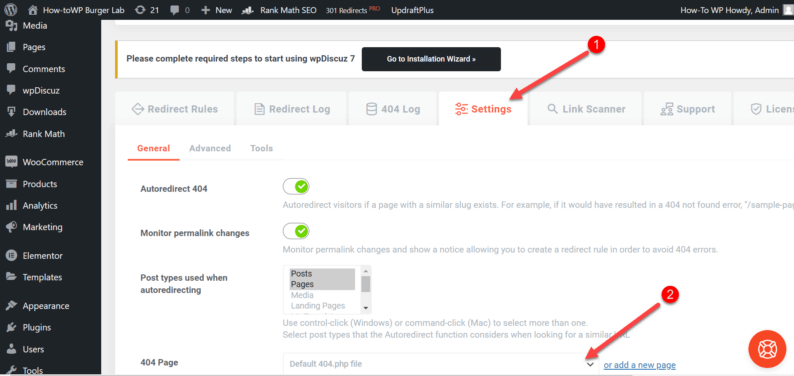Screen dimensions: 794x376
Task: Open the Tools settings sub-tab
Action: tap(261, 148)
